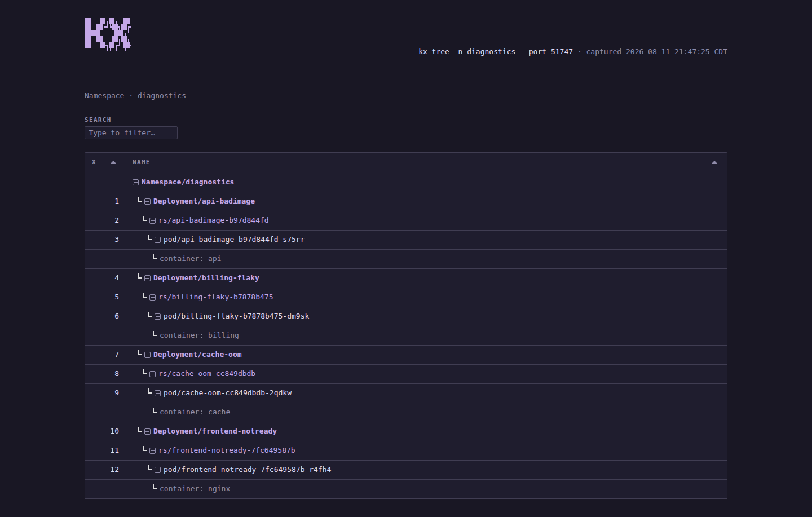The image size is (812, 517).
Task: Collapse rs/billing-flaky-b7878b475 node
Action: pyautogui.click(x=152, y=297)
